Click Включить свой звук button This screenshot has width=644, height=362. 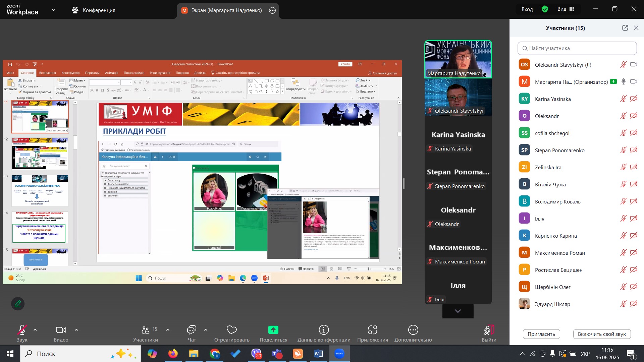[602, 334]
